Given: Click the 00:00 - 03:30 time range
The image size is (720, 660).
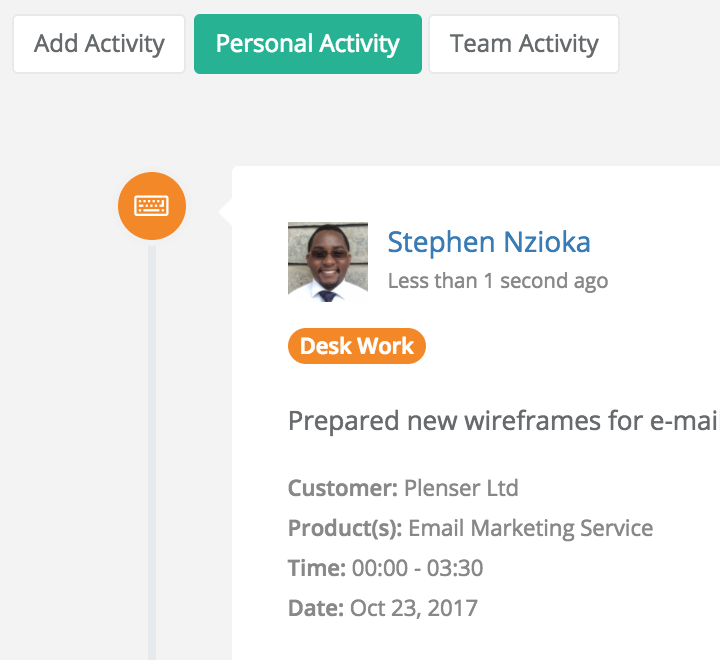Looking at the screenshot, I should click(x=417, y=568).
